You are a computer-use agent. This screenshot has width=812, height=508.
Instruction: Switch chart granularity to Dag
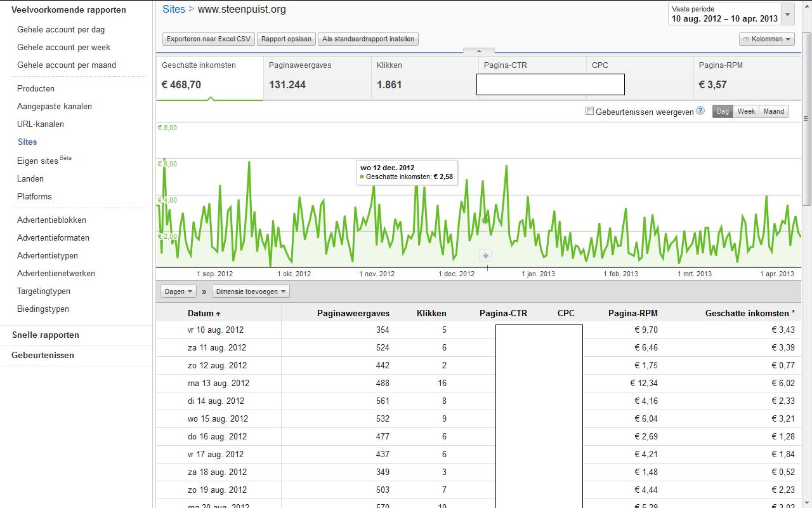click(x=723, y=111)
